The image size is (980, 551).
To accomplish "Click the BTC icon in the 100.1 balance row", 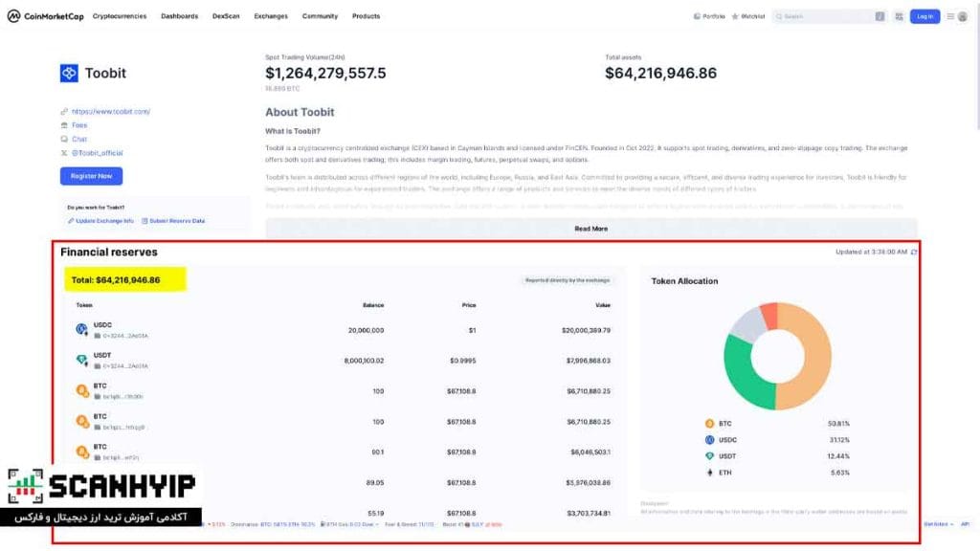I will pos(82,452).
